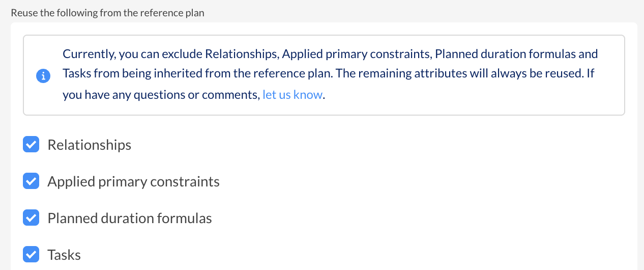Click the white checkmark beside Relationships
The height and width of the screenshot is (270, 644).
[x=31, y=145]
